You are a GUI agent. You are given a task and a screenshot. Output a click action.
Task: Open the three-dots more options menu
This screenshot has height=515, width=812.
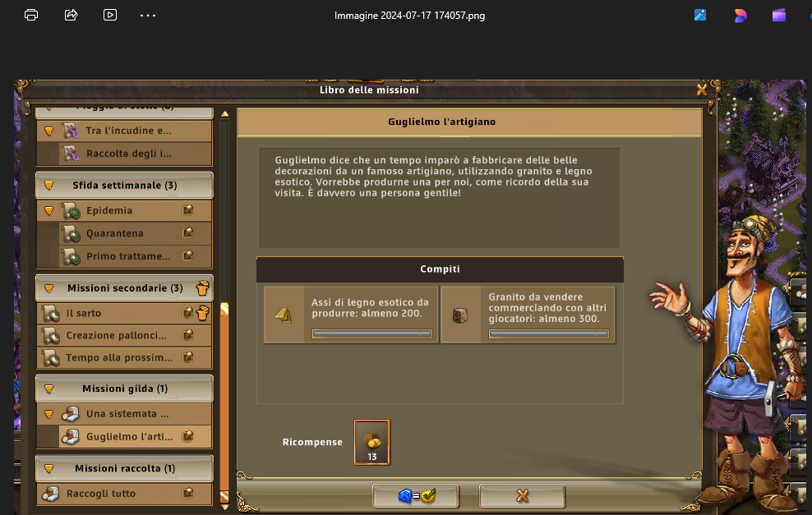tap(148, 16)
